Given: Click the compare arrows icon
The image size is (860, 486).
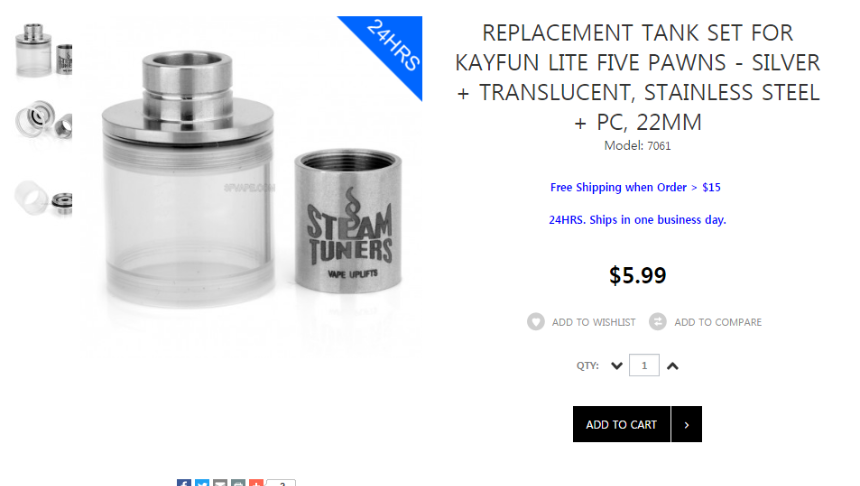Looking at the screenshot, I should pos(658,321).
